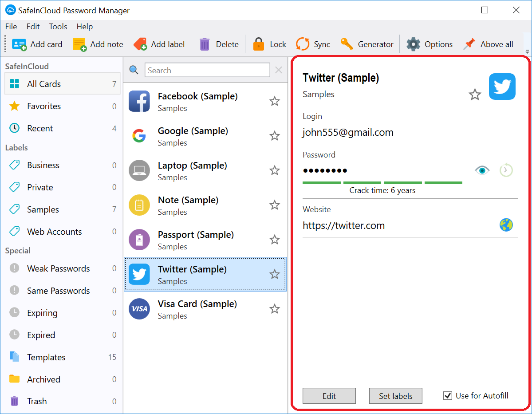Click the Edit button
Viewport: 532px width, 414px height.
click(x=329, y=396)
